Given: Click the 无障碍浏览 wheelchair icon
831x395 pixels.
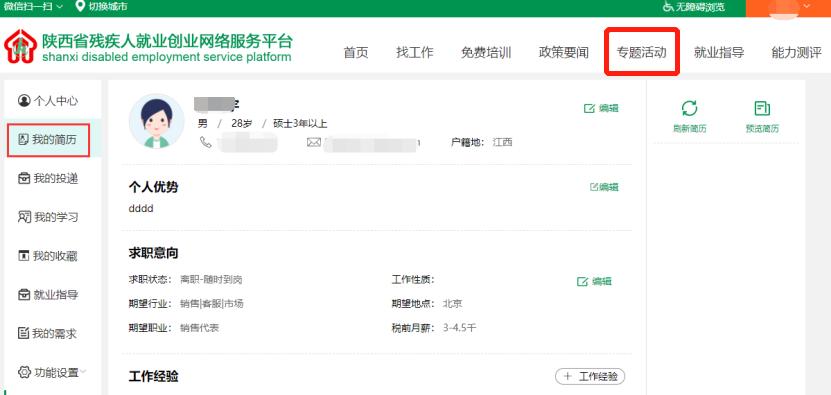Looking at the screenshot, I should [x=668, y=7].
